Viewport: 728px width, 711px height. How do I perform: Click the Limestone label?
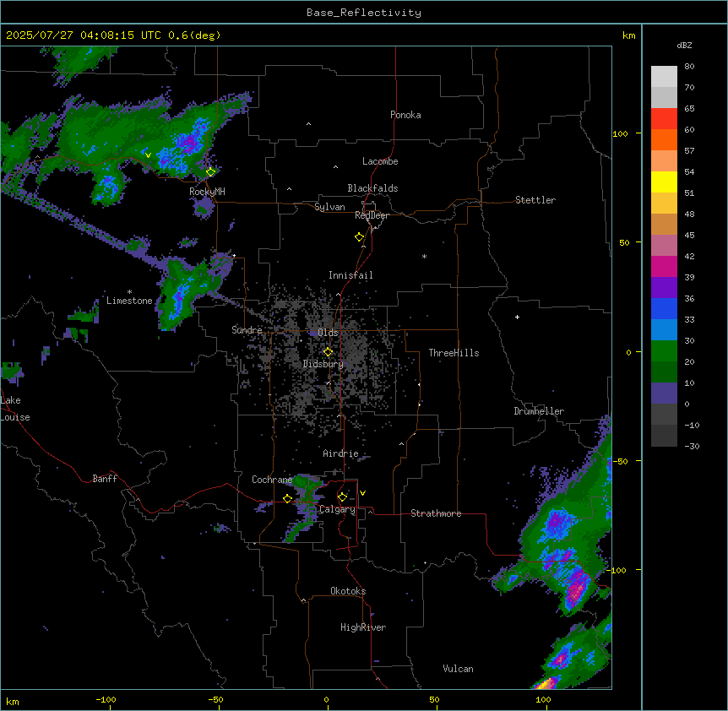coord(129,301)
